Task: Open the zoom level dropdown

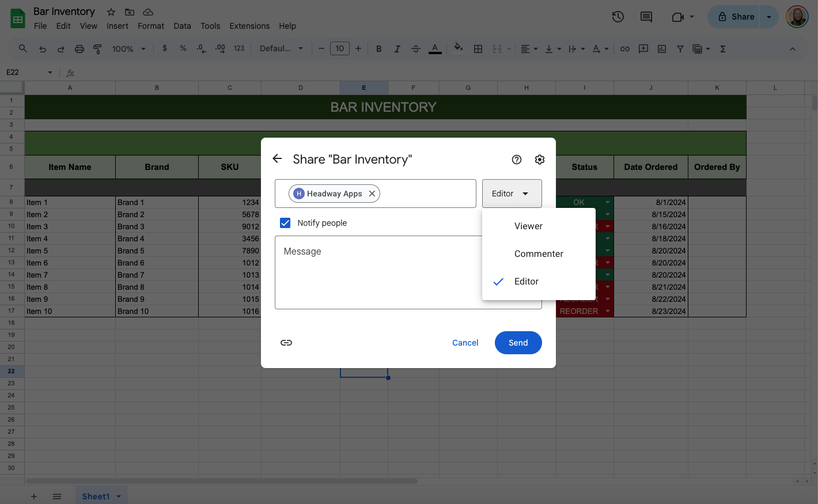Action: (x=129, y=49)
